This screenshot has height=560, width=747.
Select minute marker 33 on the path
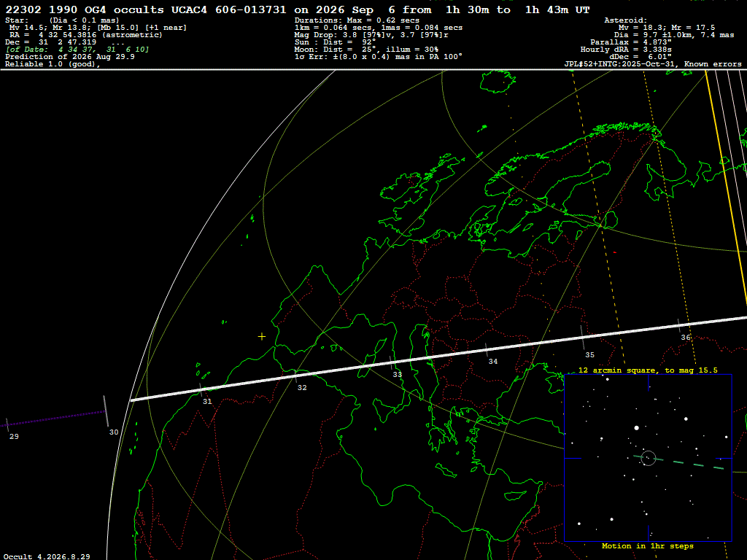tap(398, 374)
